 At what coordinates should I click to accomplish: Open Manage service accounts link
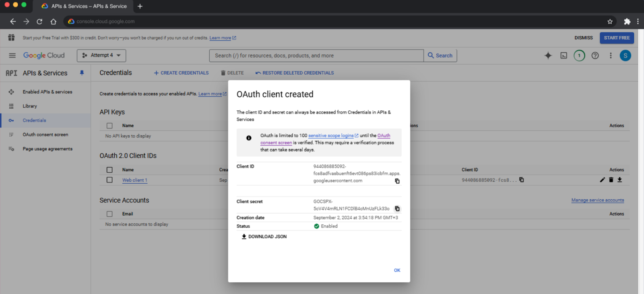pos(598,200)
